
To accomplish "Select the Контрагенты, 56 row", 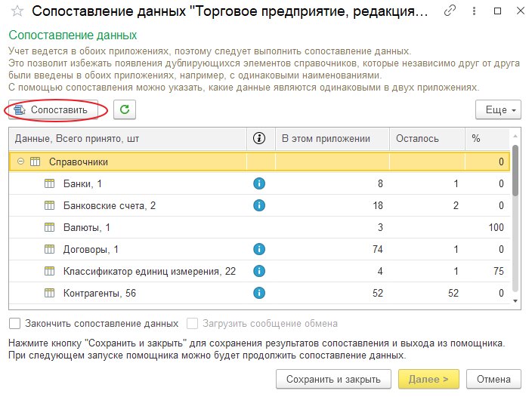I will click(x=259, y=293).
